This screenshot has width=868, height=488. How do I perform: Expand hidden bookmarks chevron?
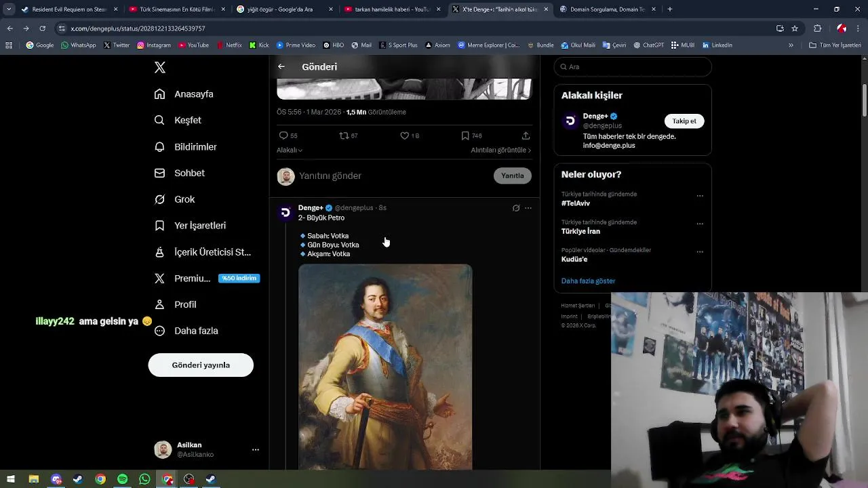tap(791, 45)
